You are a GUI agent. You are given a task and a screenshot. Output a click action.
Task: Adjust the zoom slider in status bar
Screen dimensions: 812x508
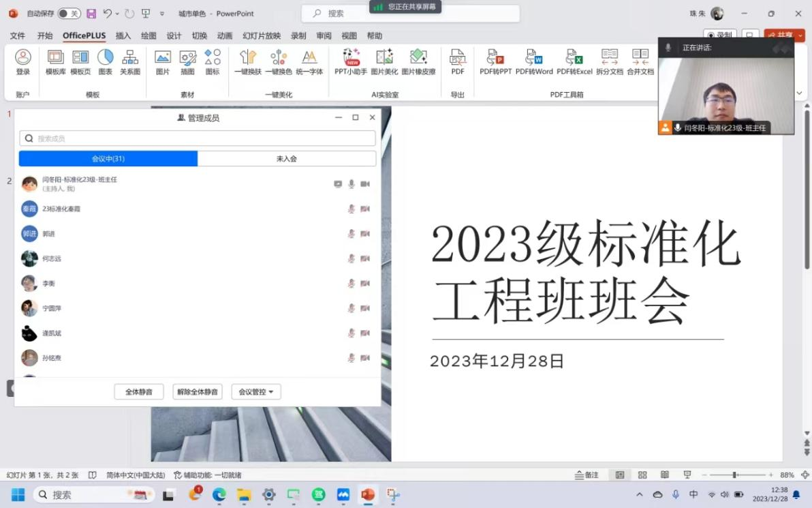(734, 475)
